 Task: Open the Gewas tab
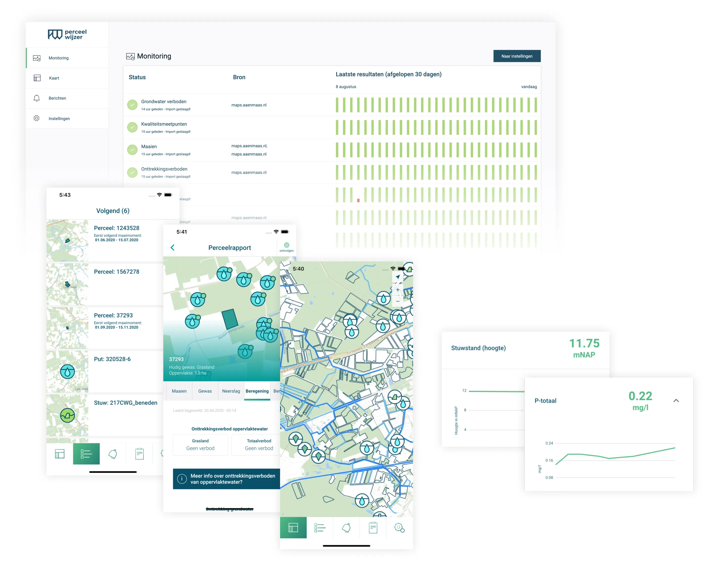205,391
